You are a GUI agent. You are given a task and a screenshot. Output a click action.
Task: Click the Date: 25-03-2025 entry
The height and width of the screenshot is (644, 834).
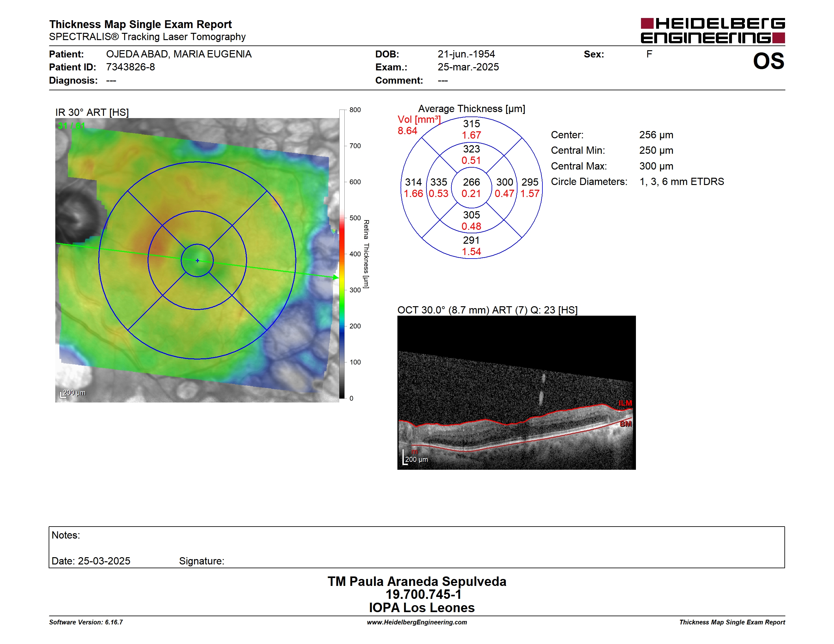pyautogui.click(x=91, y=561)
